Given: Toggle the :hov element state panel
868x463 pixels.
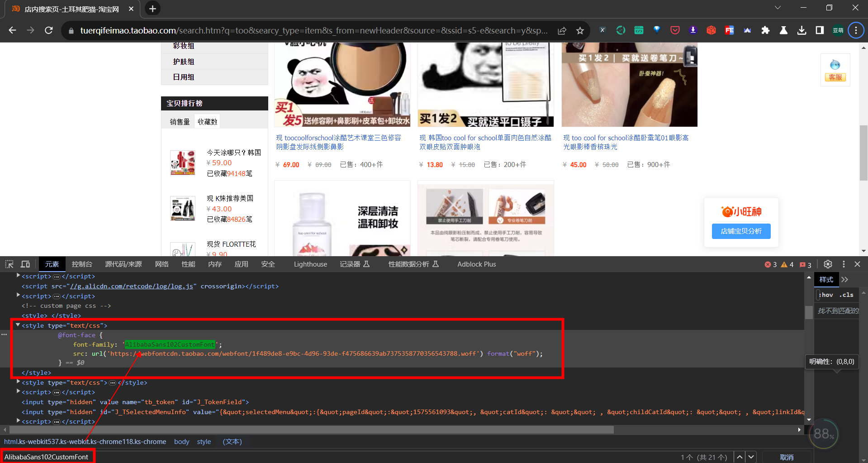Looking at the screenshot, I should [827, 295].
